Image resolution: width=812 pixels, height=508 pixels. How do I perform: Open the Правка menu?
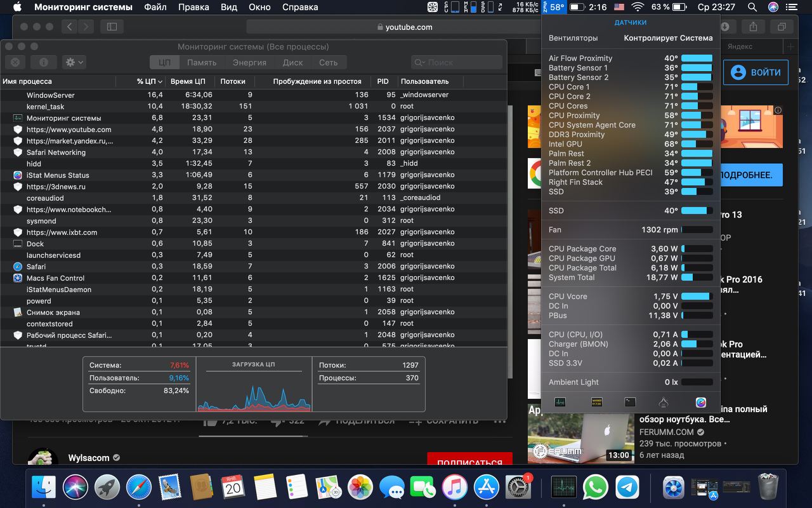193,8
